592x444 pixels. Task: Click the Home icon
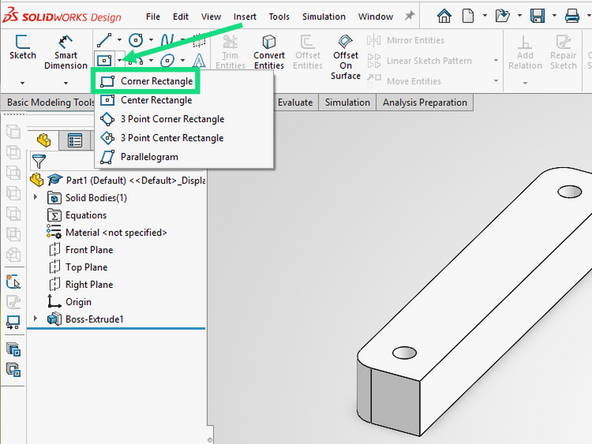tap(444, 16)
